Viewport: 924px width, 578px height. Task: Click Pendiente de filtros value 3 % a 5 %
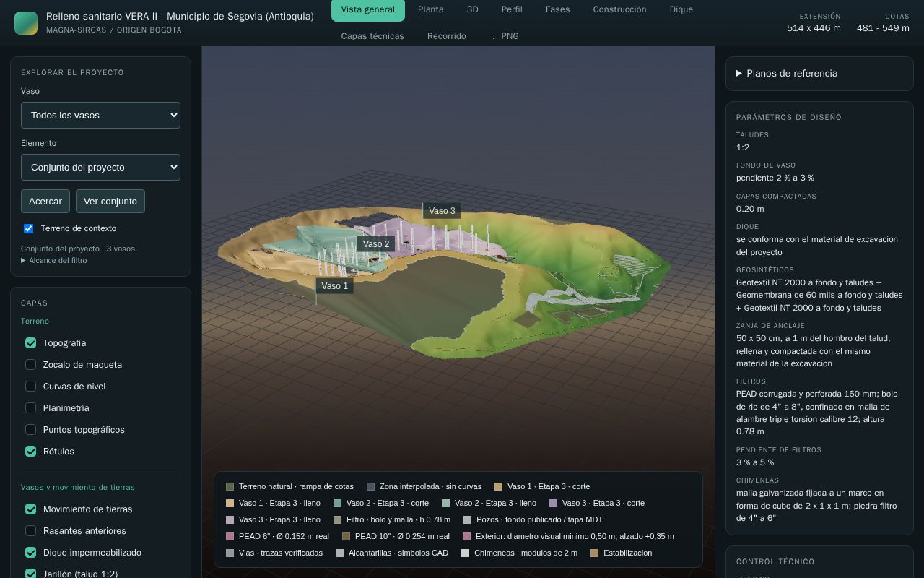pos(755,462)
